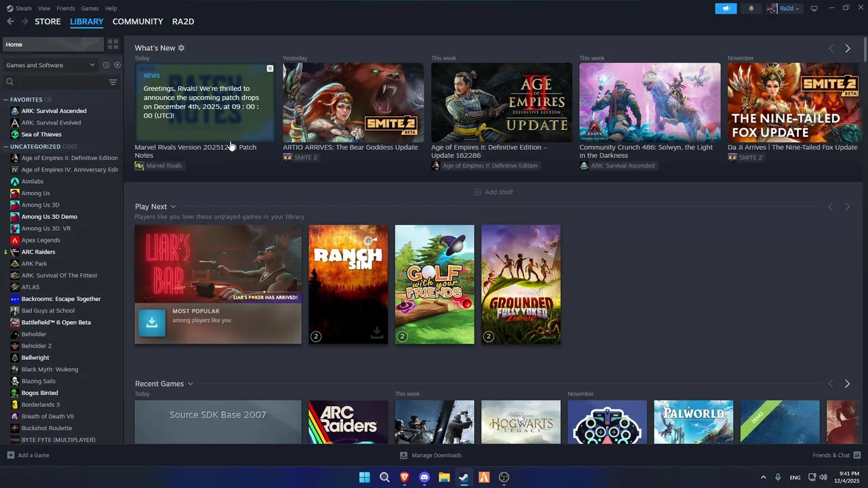Open Palworld recent game cover
868x488 pixels.
694,422
